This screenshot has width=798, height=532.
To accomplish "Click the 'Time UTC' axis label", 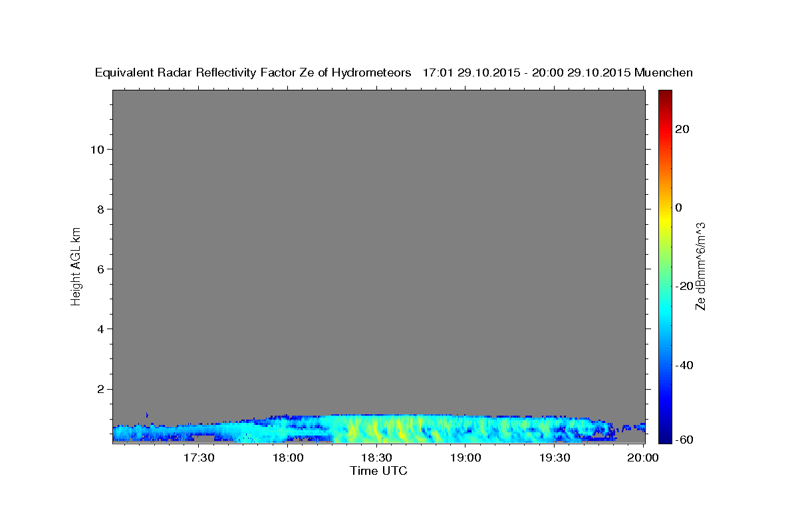I will pos(378,471).
